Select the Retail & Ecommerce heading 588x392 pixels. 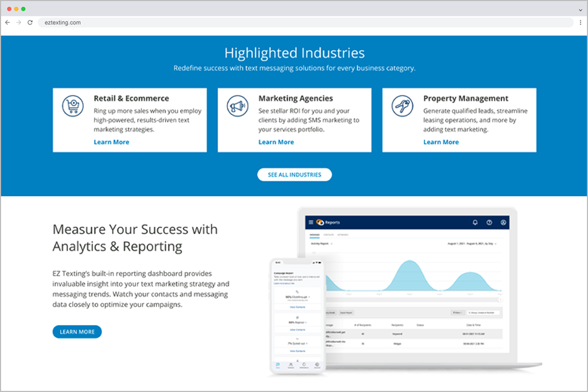coord(131,98)
